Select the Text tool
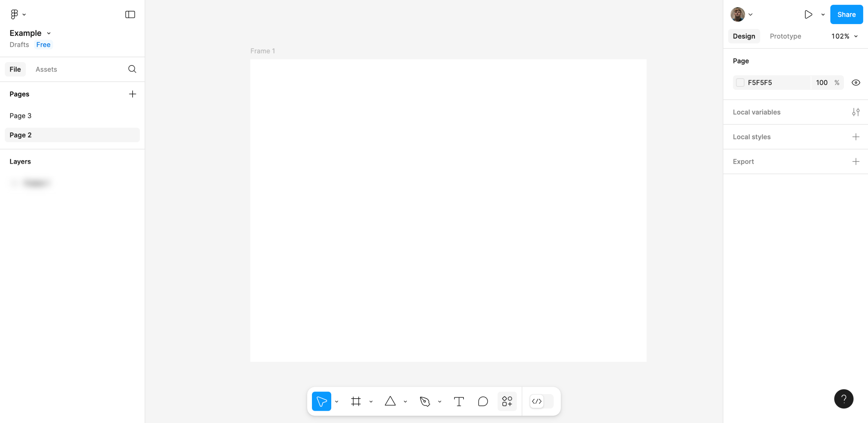Viewport: 868px width, 423px height. coord(459,401)
